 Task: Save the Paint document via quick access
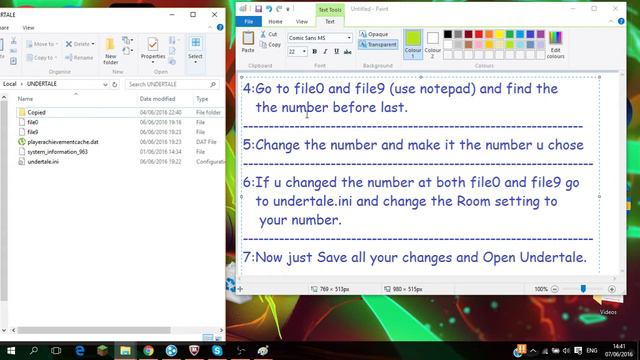[258, 9]
